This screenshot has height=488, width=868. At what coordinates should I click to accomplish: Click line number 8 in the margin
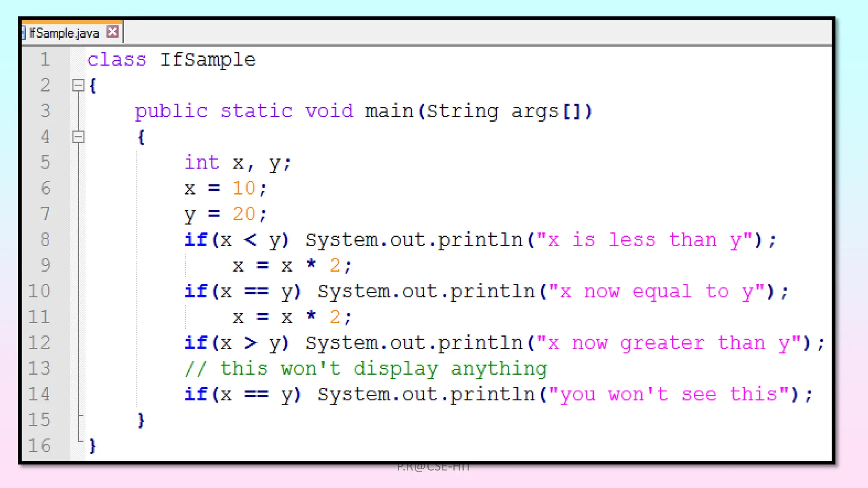pyautogui.click(x=45, y=239)
